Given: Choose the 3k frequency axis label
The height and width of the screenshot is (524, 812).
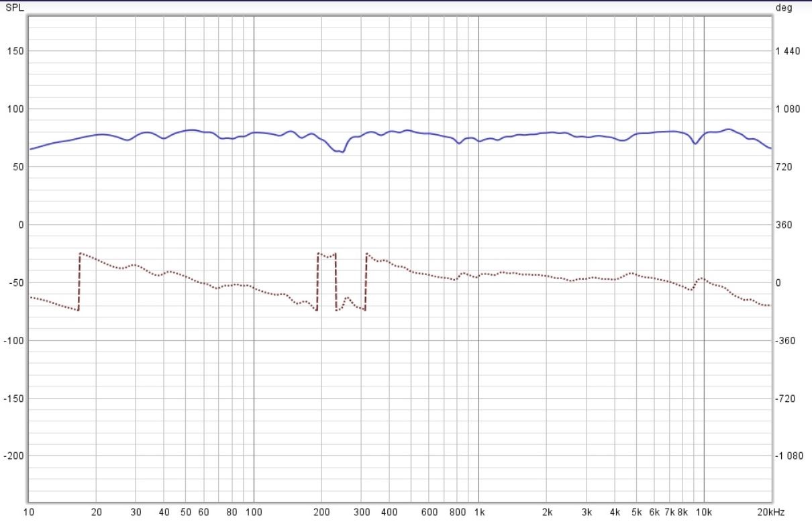Looking at the screenshot, I should (x=587, y=513).
